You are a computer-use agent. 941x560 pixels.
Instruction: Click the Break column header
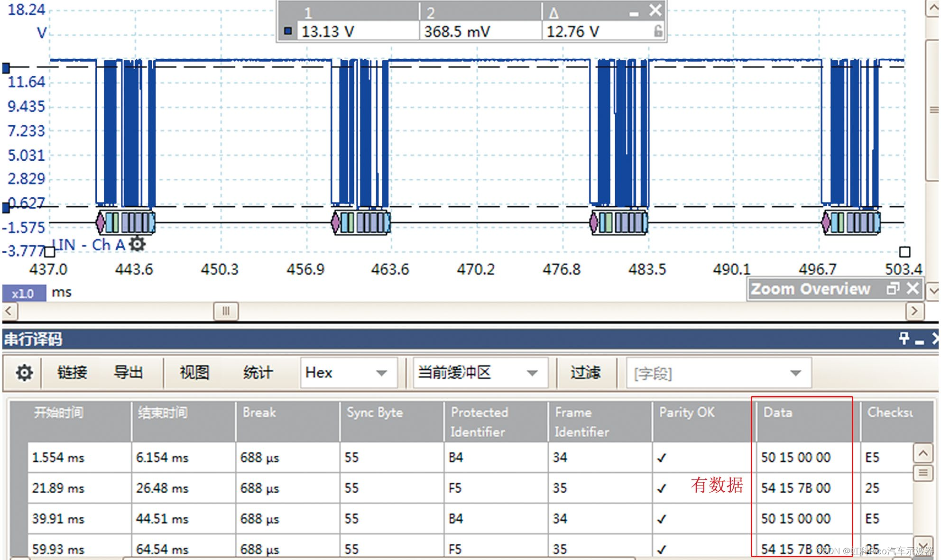[288, 422]
